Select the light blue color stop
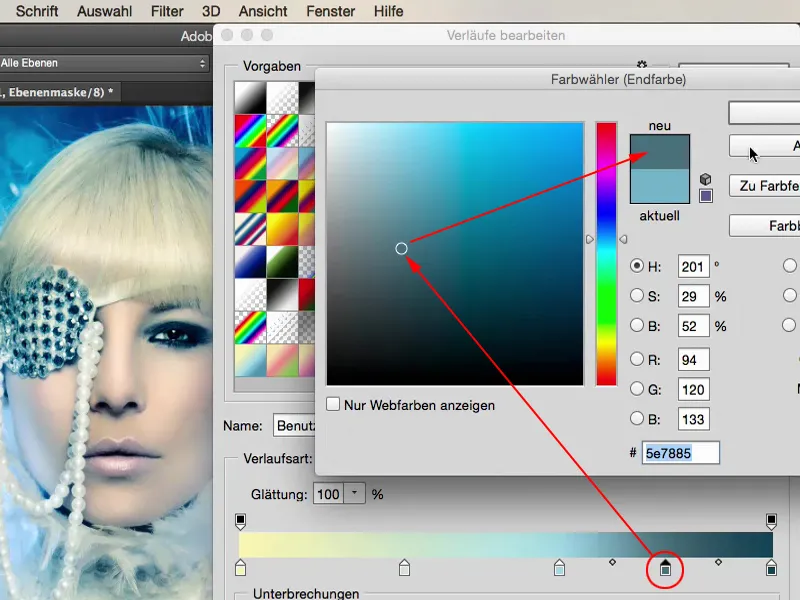800x600 pixels. point(559,567)
